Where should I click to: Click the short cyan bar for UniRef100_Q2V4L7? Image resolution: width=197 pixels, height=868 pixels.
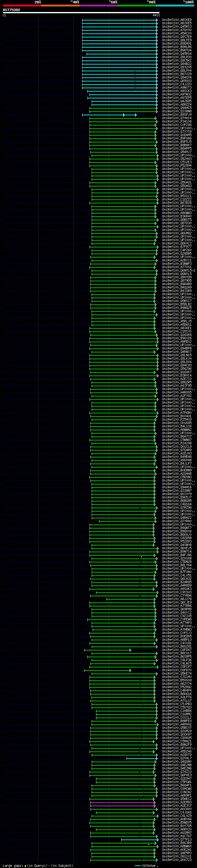[142, 758]
